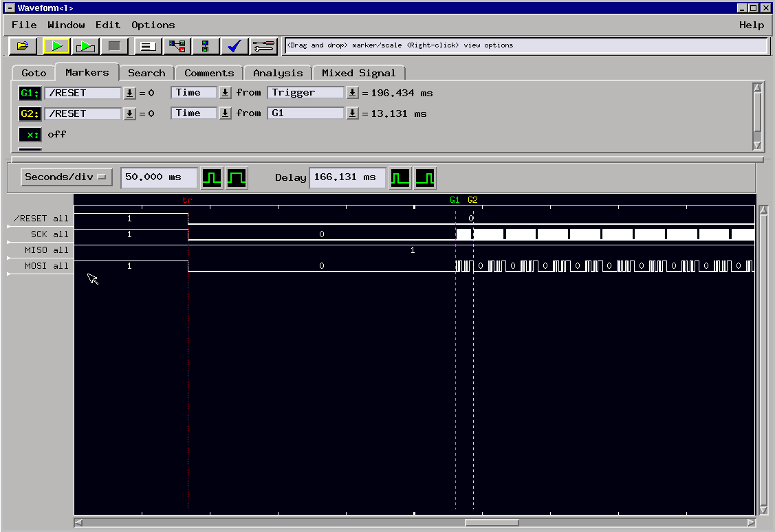Click the G2 from G1 reference field

click(305, 113)
